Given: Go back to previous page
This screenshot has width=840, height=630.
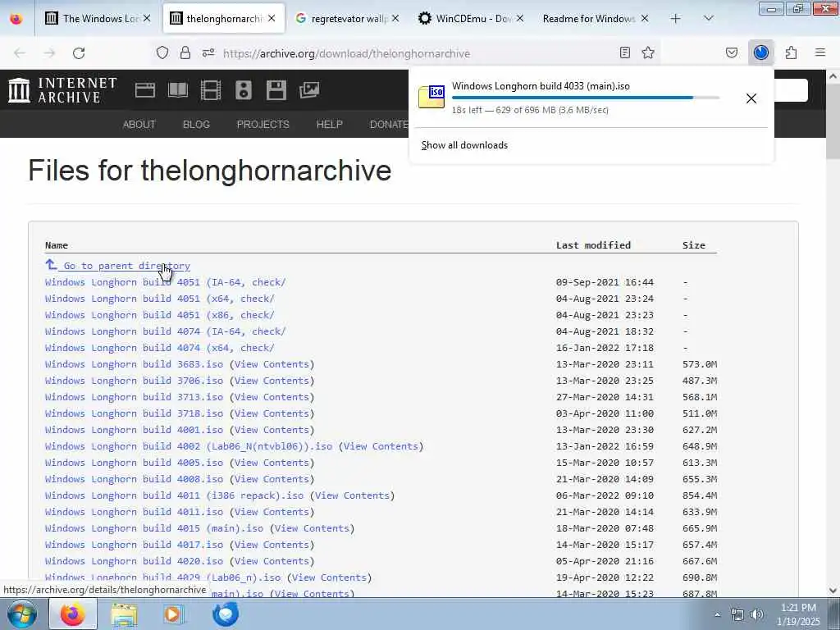Looking at the screenshot, I should [20, 53].
